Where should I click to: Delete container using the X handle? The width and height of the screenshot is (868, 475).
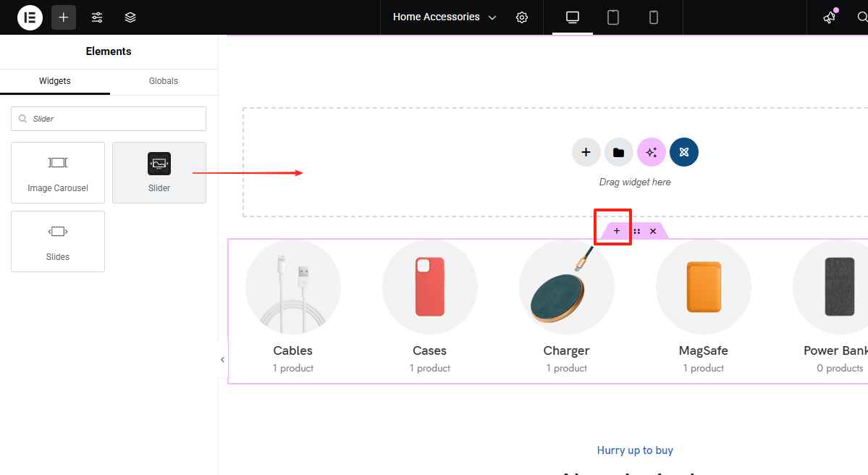tap(653, 231)
